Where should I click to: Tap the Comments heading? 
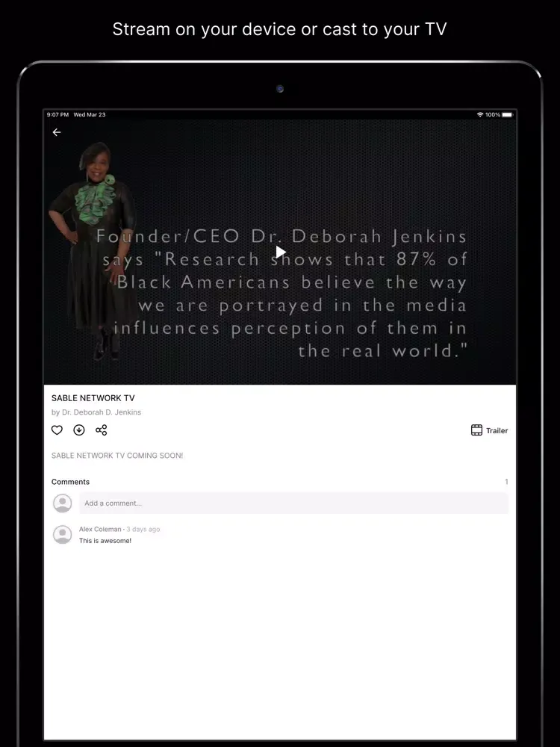coord(70,482)
